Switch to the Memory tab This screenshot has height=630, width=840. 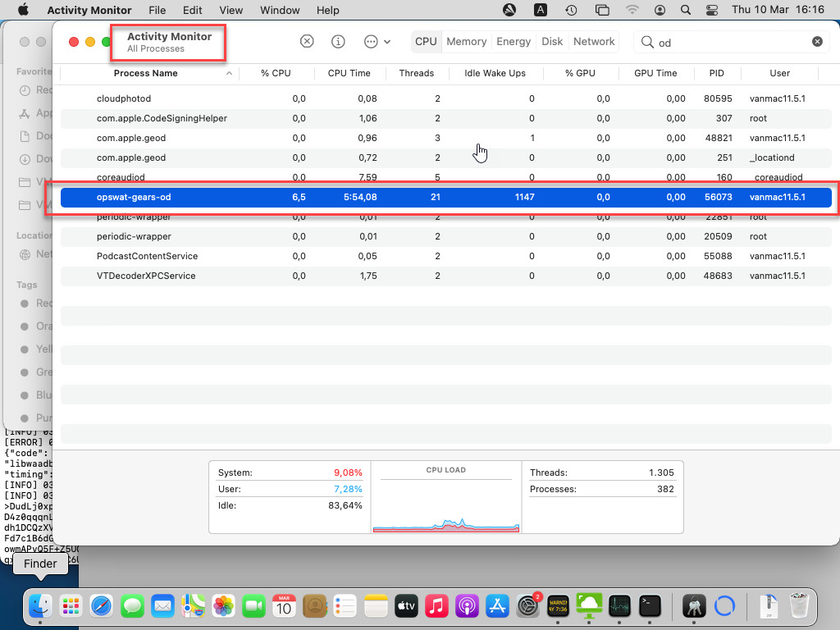pyautogui.click(x=466, y=41)
